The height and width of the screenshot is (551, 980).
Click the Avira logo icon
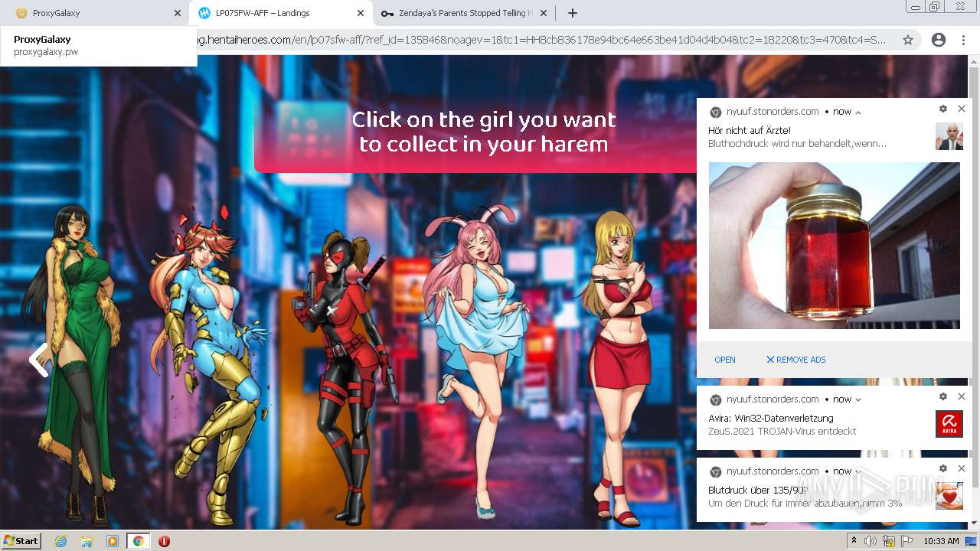(x=949, y=424)
